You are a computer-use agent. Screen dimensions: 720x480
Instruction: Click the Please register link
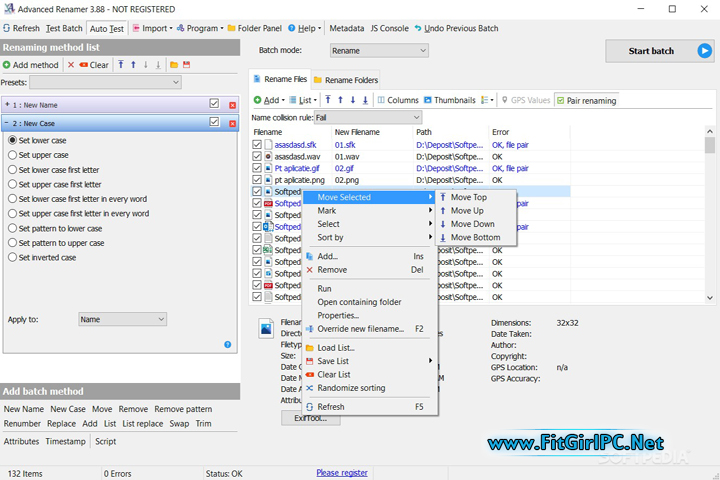click(x=341, y=472)
